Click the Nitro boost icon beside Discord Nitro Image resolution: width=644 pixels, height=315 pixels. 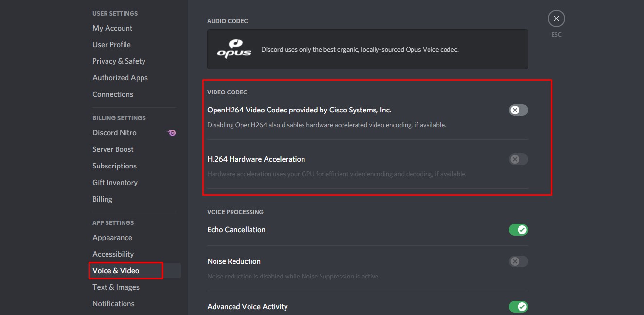pos(171,132)
